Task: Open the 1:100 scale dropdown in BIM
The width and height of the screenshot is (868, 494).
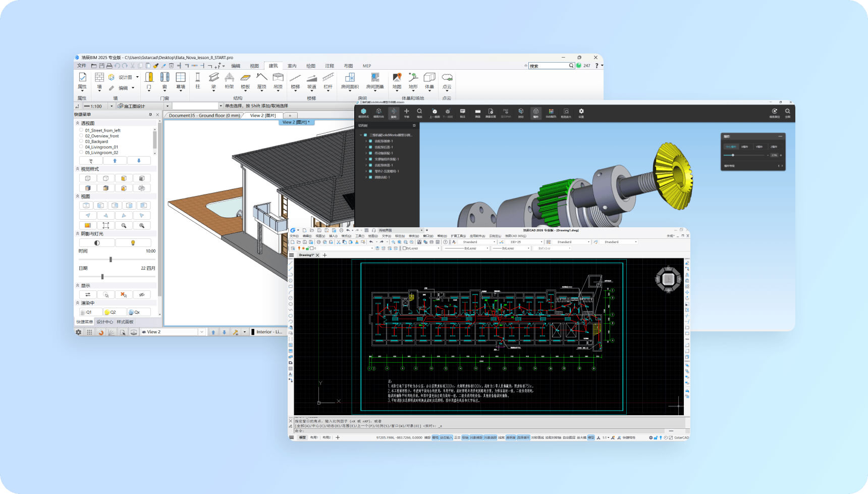Action: (112, 106)
